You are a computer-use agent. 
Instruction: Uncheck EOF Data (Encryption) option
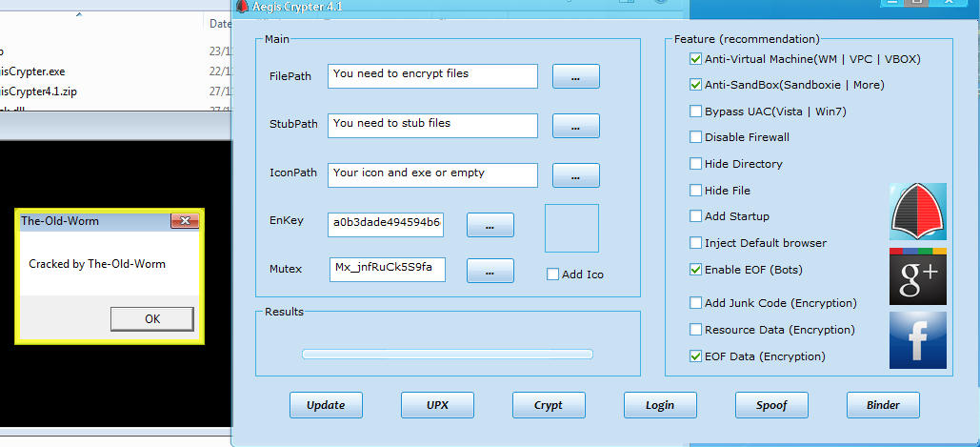tap(695, 356)
